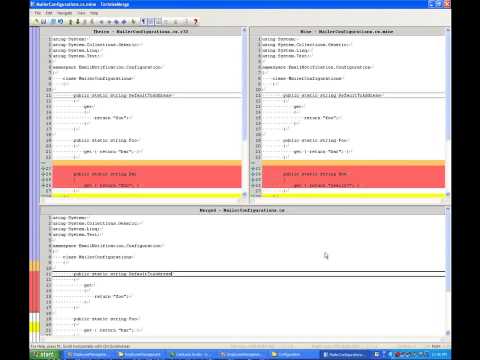Click 'public static string Foo' in Merged pane
The image size is (480, 360).
pyautogui.click(x=105, y=319)
